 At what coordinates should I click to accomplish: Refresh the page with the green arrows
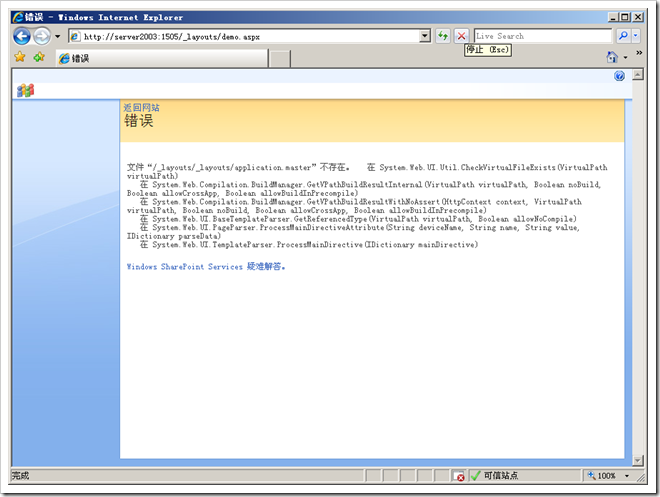tap(443, 36)
